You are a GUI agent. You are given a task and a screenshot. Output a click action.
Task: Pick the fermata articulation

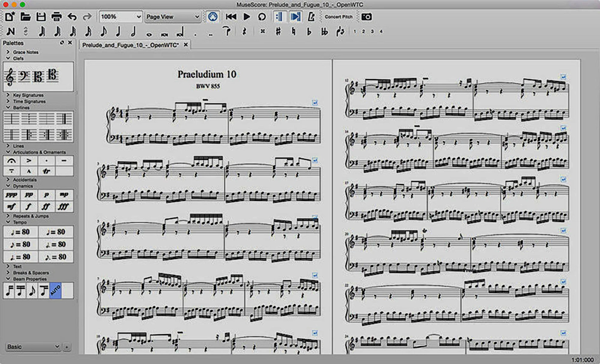coord(12,161)
